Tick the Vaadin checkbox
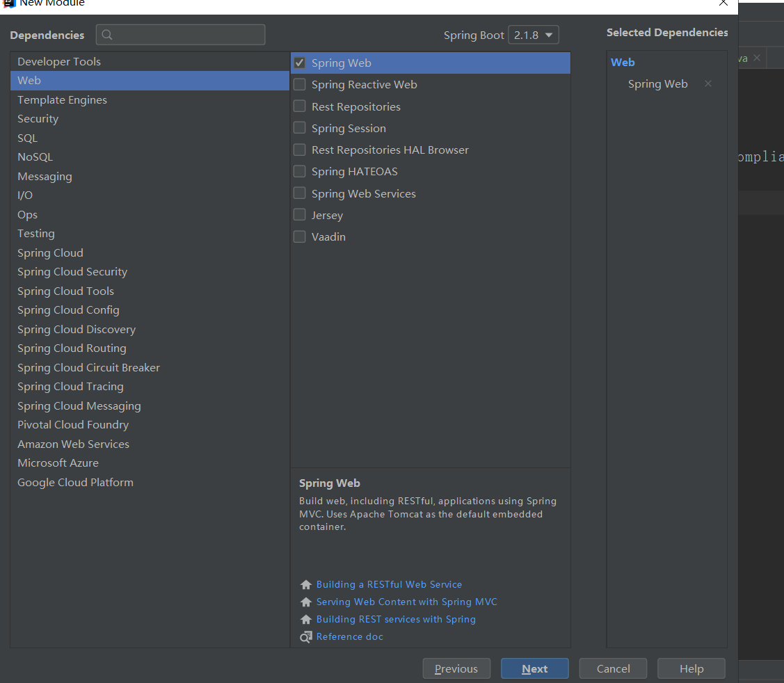Image resolution: width=784 pixels, height=683 pixels. coord(300,236)
